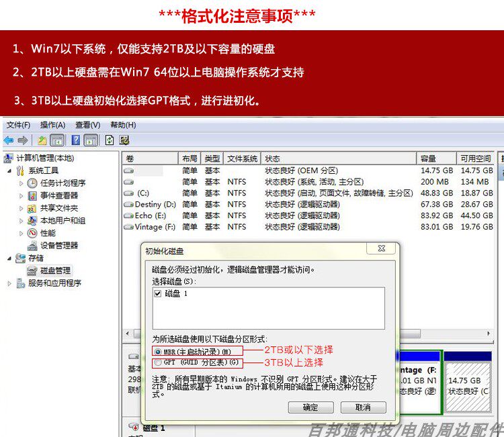Collapse the 系统工具 tree node
Screen dimensions: 504x437
pyautogui.click(x=9, y=171)
